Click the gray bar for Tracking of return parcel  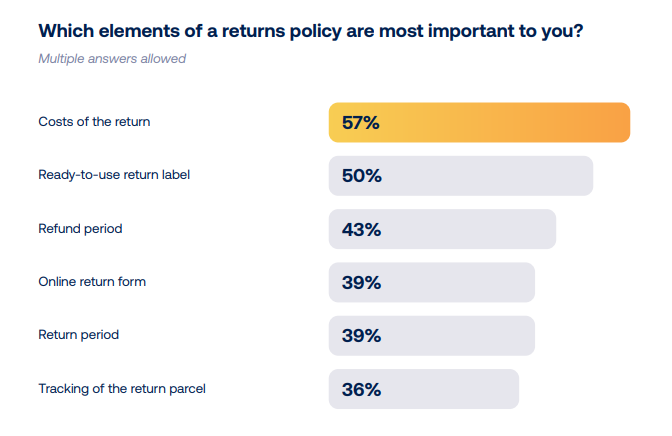[440, 389]
